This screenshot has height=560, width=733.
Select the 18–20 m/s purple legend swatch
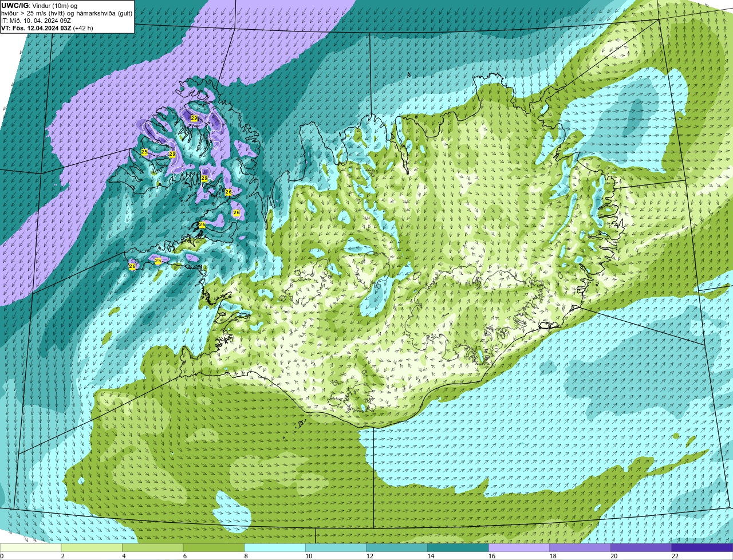tap(580, 547)
